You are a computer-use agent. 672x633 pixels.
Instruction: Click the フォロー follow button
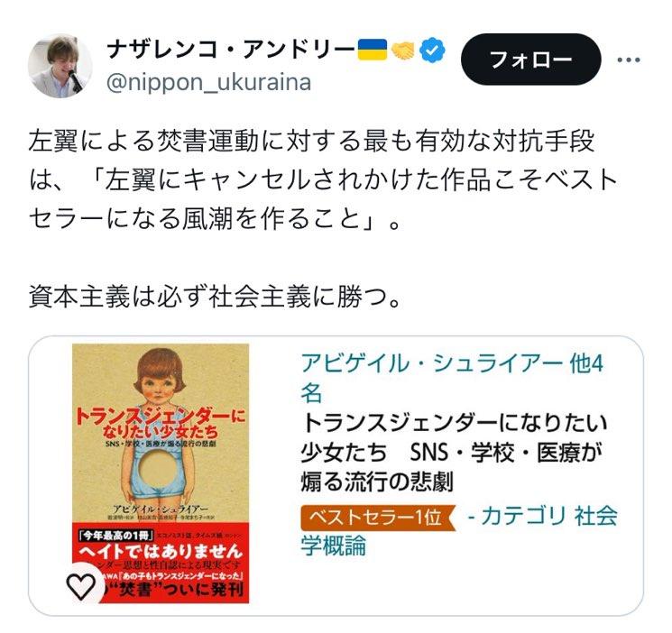pos(530,60)
